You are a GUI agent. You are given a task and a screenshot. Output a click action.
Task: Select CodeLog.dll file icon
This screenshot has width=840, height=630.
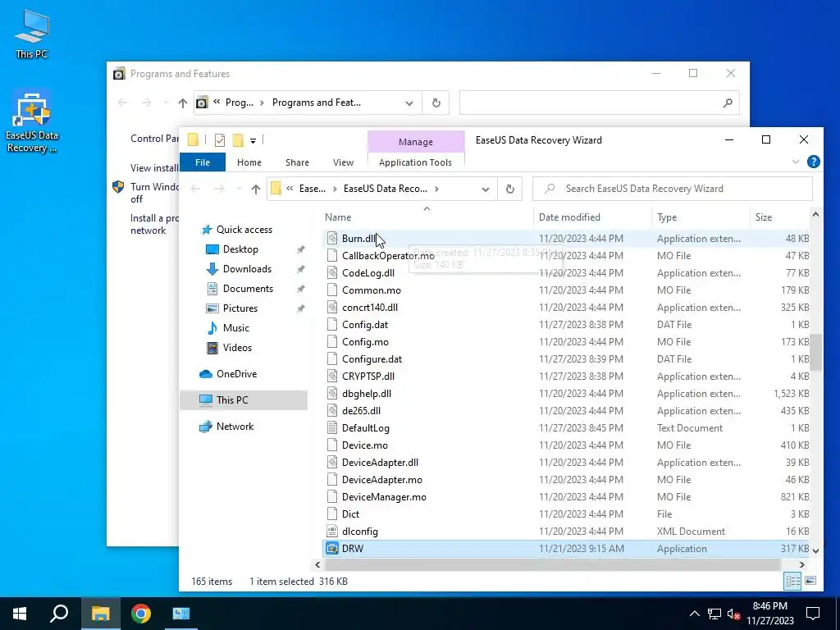coord(332,272)
